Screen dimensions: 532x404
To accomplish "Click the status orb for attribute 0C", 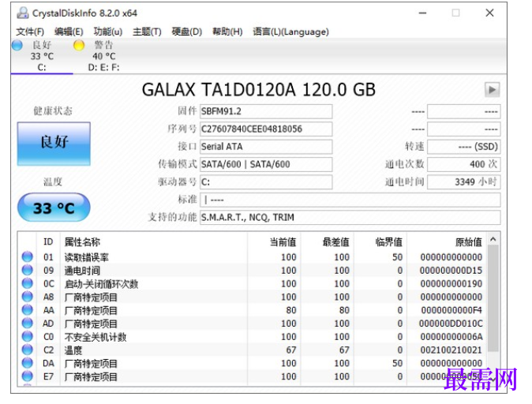I will [x=27, y=283].
